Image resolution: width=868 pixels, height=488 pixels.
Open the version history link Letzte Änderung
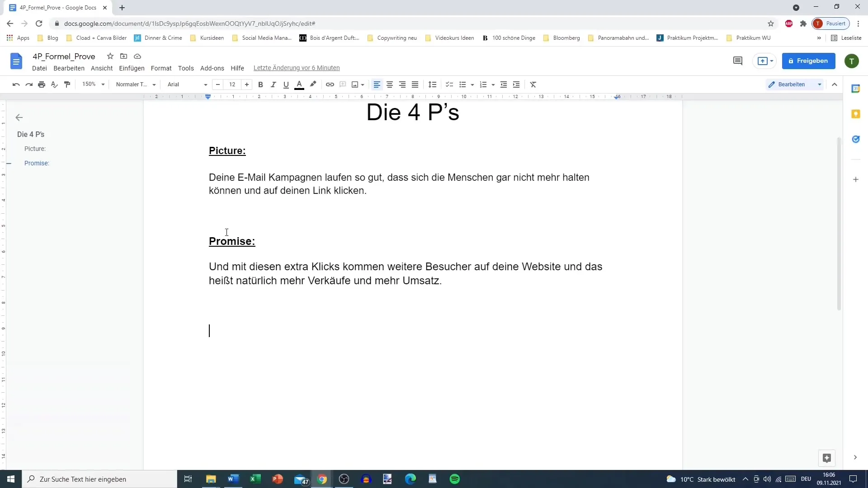[297, 68]
